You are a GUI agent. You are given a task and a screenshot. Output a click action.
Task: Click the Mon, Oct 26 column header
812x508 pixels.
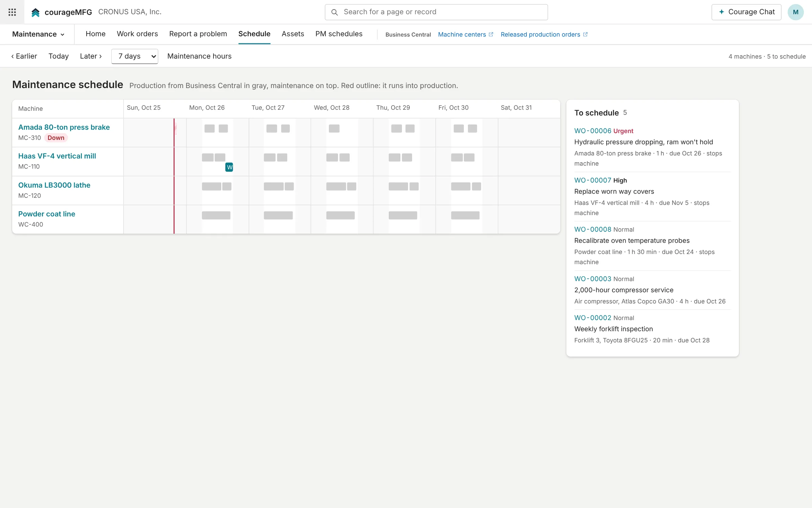[207, 108]
